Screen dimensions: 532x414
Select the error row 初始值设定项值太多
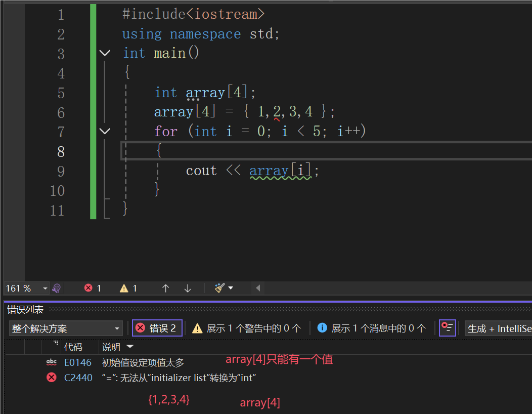tap(143, 363)
